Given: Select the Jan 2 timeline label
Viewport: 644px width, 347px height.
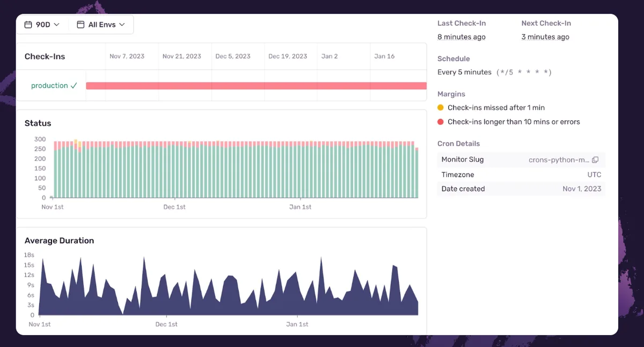Looking at the screenshot, I should coord(330,56).
